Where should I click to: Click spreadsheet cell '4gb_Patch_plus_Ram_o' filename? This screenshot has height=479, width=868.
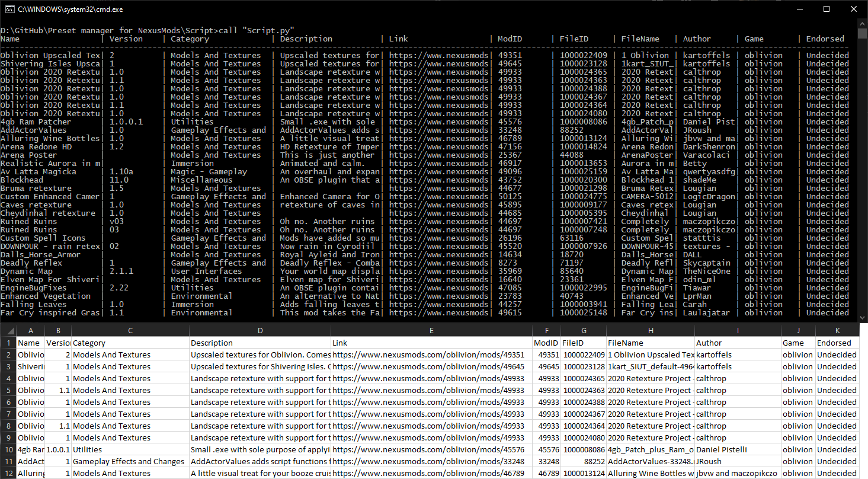pyautogui.click(x=651, y=449)
